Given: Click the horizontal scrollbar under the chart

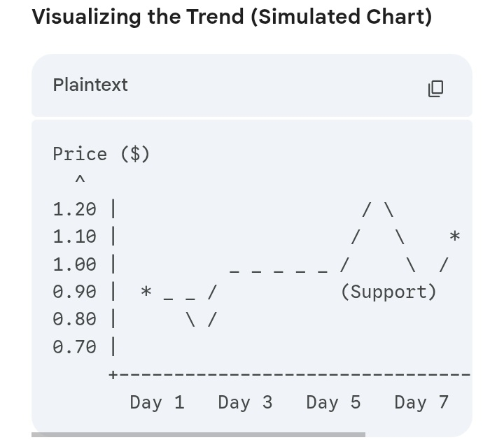Looking at the screenshot, I should pyautogui.click(x=198, y=434).
